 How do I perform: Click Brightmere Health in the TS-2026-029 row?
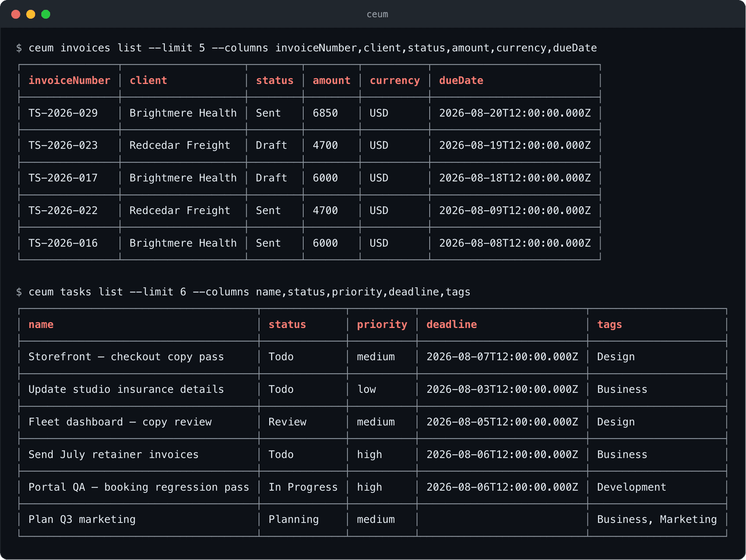click(183, 113)
